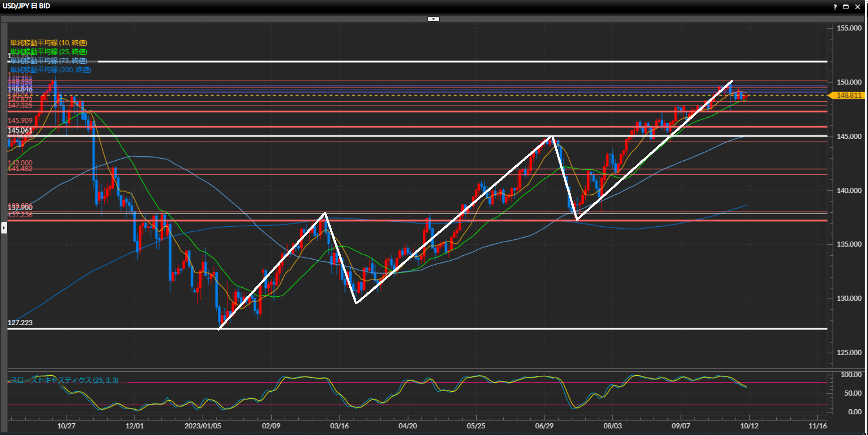The image size is (868, 435).
Task: Click the 単純移動平均線 (75, 終値) indicator label
Action: tap(49, 61)
